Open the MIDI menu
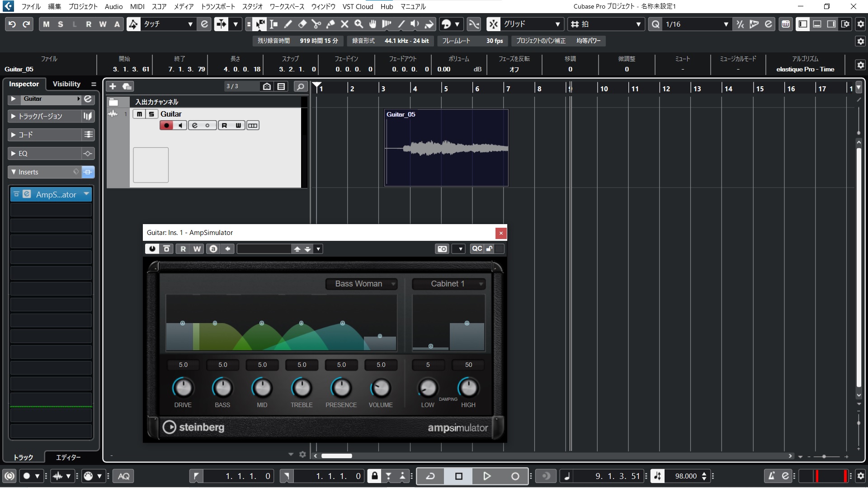The width and height of the screenshot is (868, 488). [137, 6]
